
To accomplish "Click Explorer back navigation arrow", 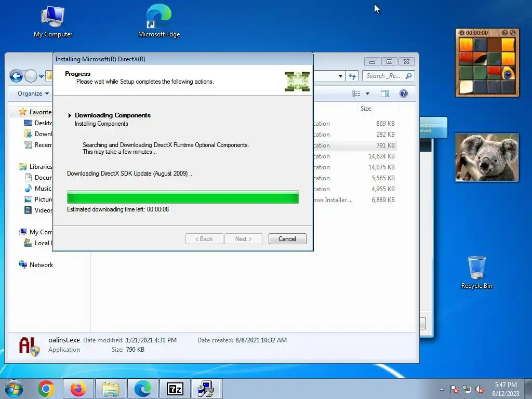I will pos(16,76).
